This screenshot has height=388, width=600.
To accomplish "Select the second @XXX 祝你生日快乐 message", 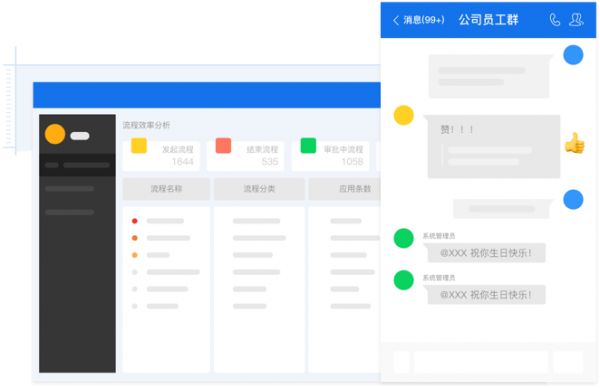I will (486, 295).
